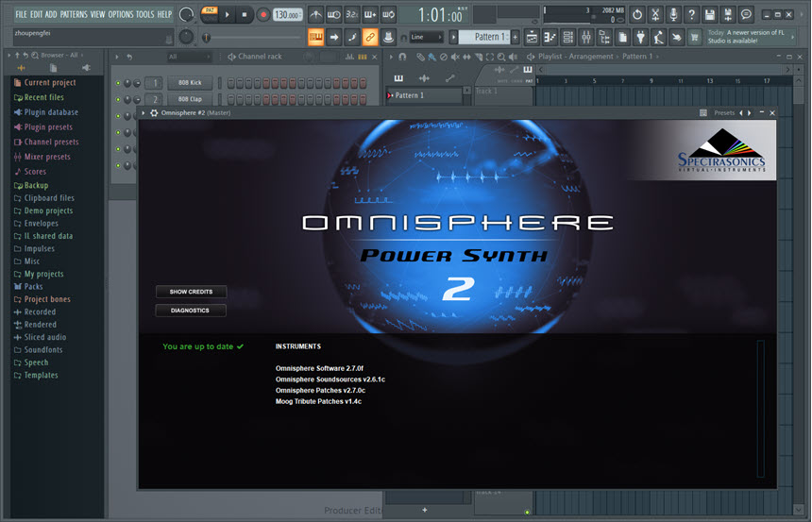812x522 pixels.
Task: Click the newer version of FL Studio notice
Action: click(x=750, y=36)
